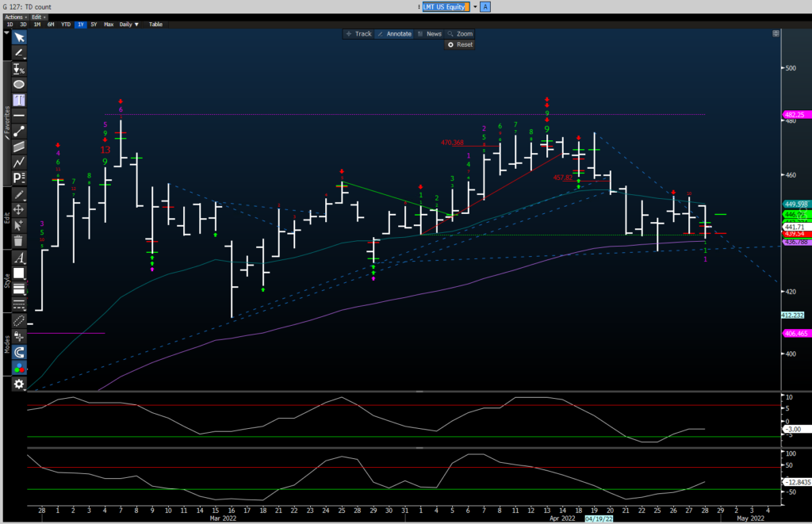Toggle the magnet snap mode
This screenshot has height=524, width=812.
tap(19, 353)
